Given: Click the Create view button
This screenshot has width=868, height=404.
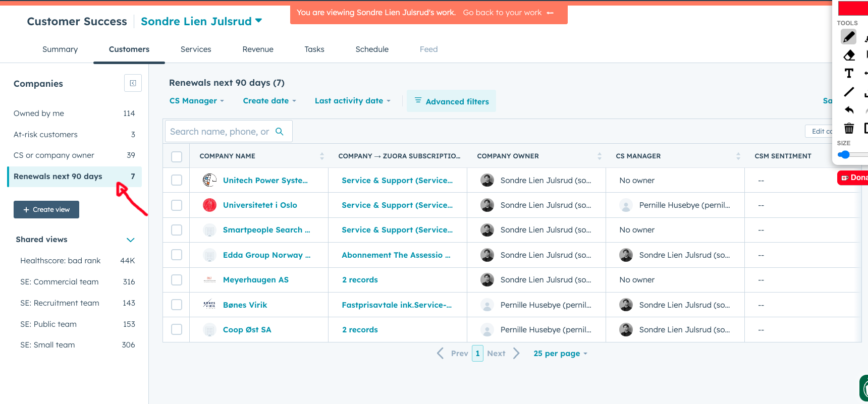Looking at the screenshot, I should [46, 210].
